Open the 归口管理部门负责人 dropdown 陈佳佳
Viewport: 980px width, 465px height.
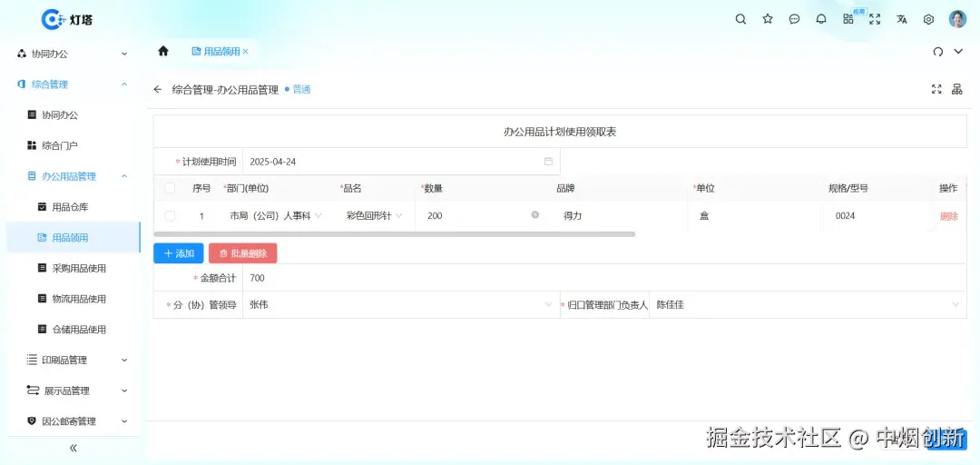808,305
